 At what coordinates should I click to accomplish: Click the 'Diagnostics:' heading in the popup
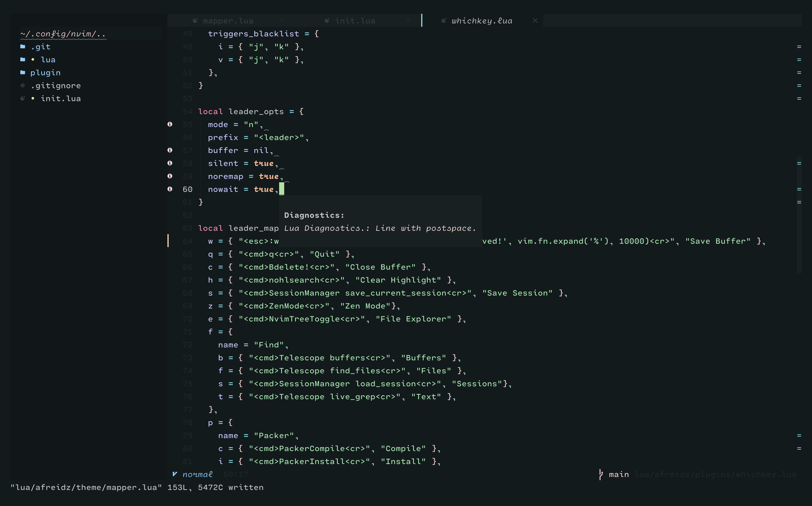coord(314,215)
